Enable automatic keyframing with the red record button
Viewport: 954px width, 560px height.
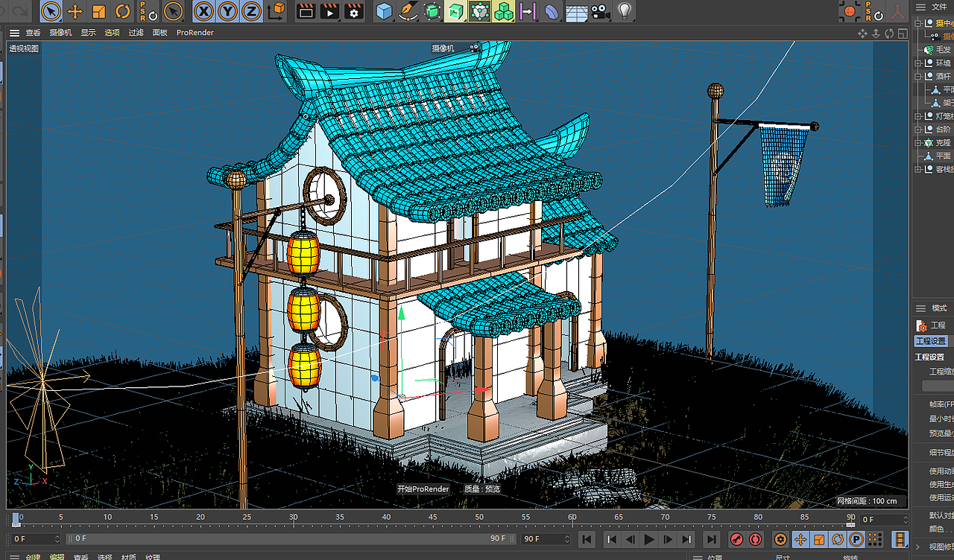[x=755, y=539]
